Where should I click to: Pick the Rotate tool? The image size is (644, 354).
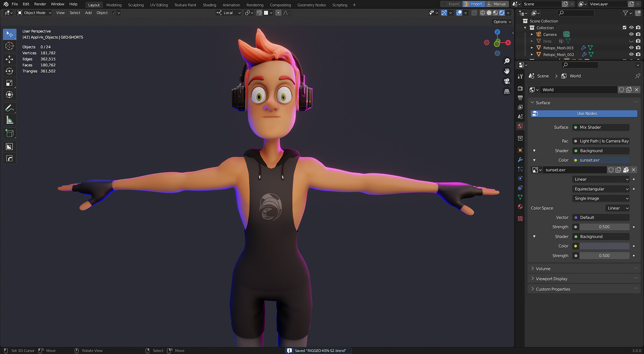point(10,71)
